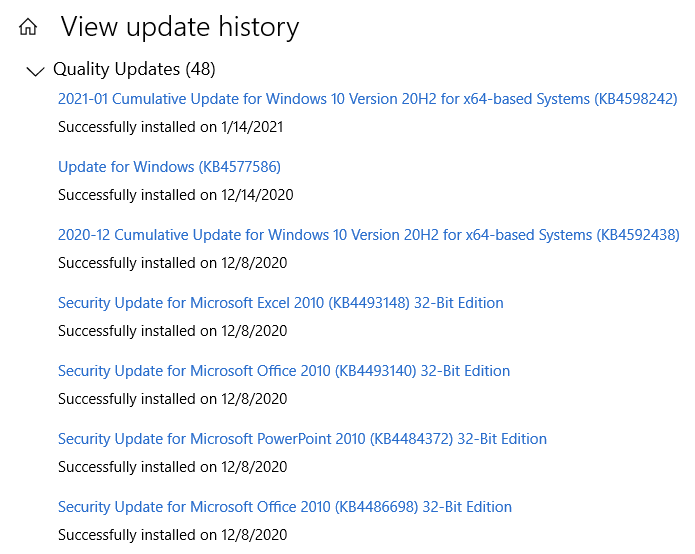Open Office 2010 (KB4486698) security update link

tap(284, 507)
